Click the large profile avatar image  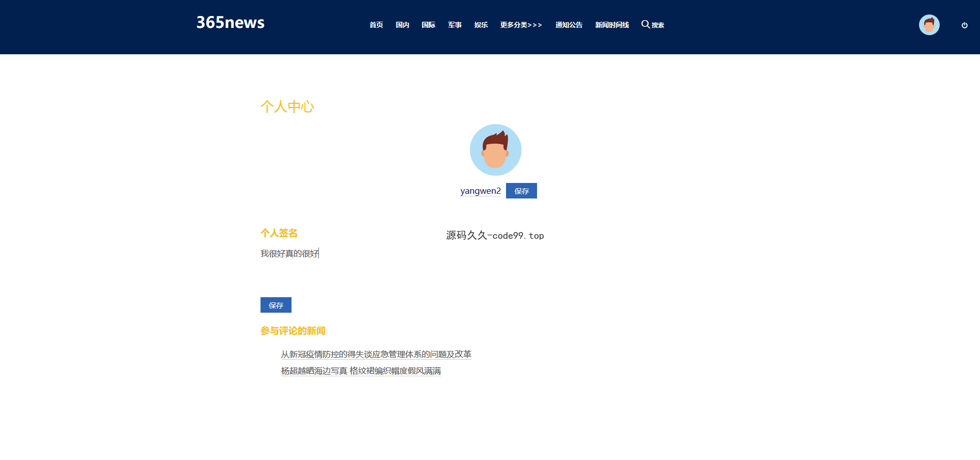coord(495,150)
